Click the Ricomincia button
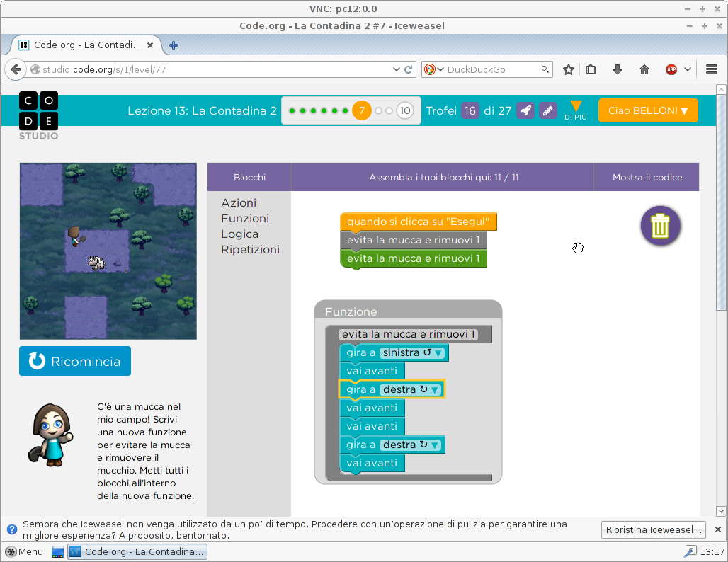728x562 pixels. 75,362
